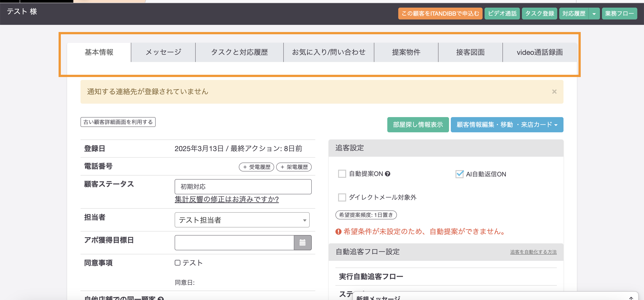Add a 受電履歴 entry
Screen dimensions: 644x300
coord(256,167)
